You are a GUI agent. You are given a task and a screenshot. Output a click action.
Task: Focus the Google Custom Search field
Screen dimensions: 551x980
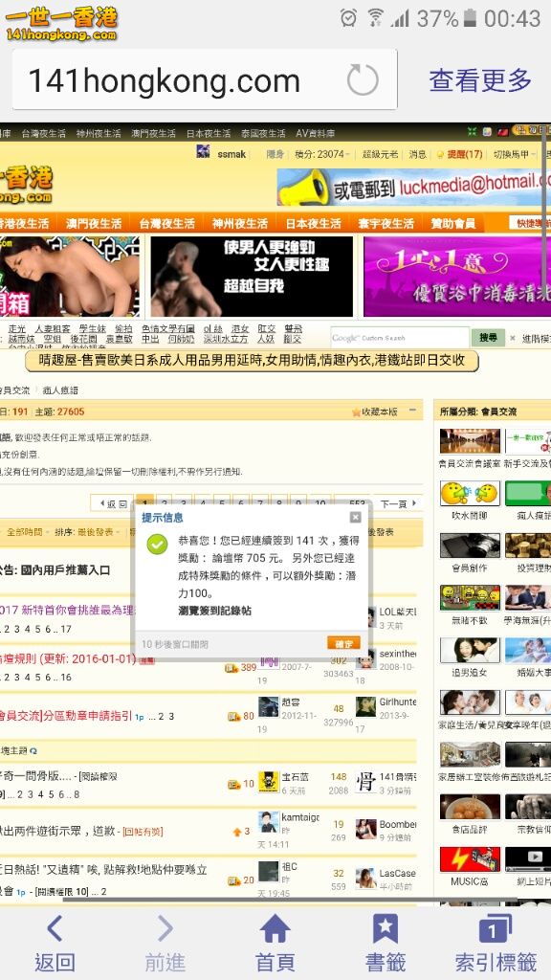coord(400,338)
